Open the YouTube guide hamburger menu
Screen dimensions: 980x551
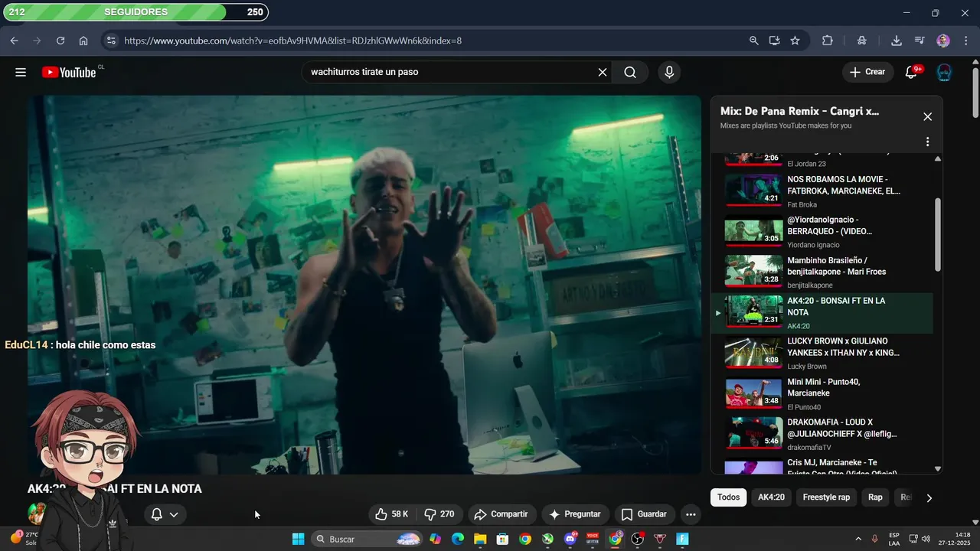21,72
